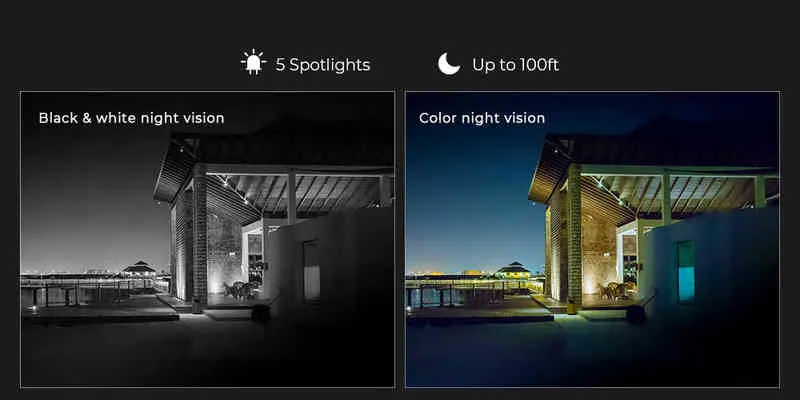
Task: Open the black & white night vision image
Action: 207,239
